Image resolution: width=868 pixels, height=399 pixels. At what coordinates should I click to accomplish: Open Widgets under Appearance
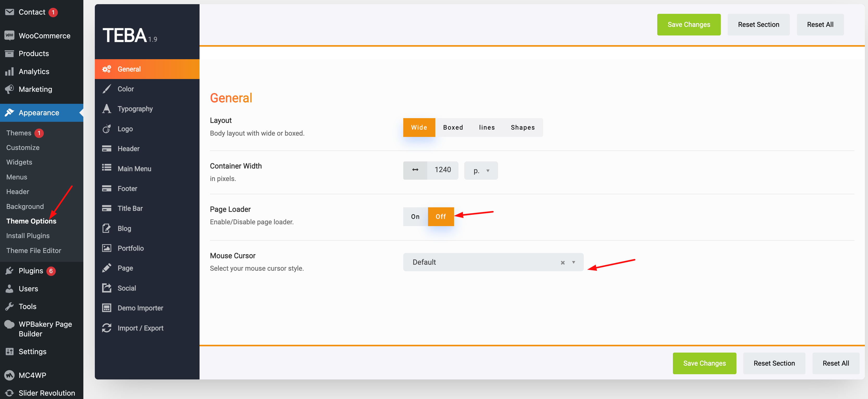click(19, 162)
